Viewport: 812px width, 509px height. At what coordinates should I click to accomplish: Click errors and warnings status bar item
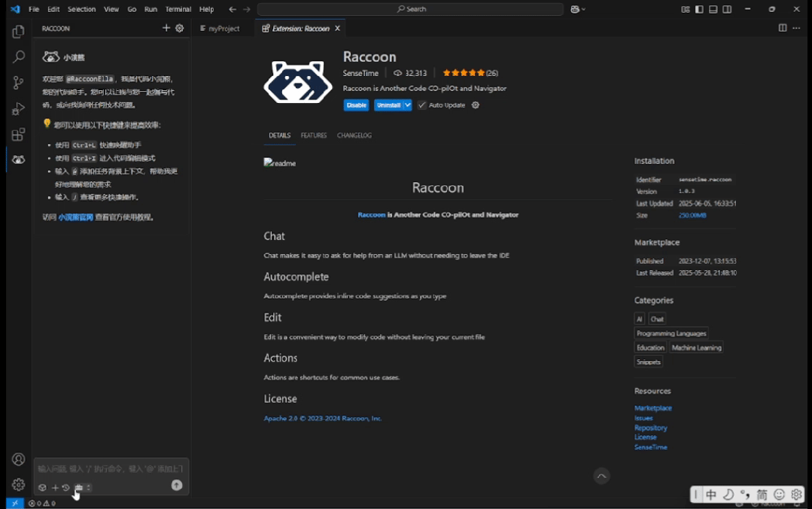[x=42, y=503]
